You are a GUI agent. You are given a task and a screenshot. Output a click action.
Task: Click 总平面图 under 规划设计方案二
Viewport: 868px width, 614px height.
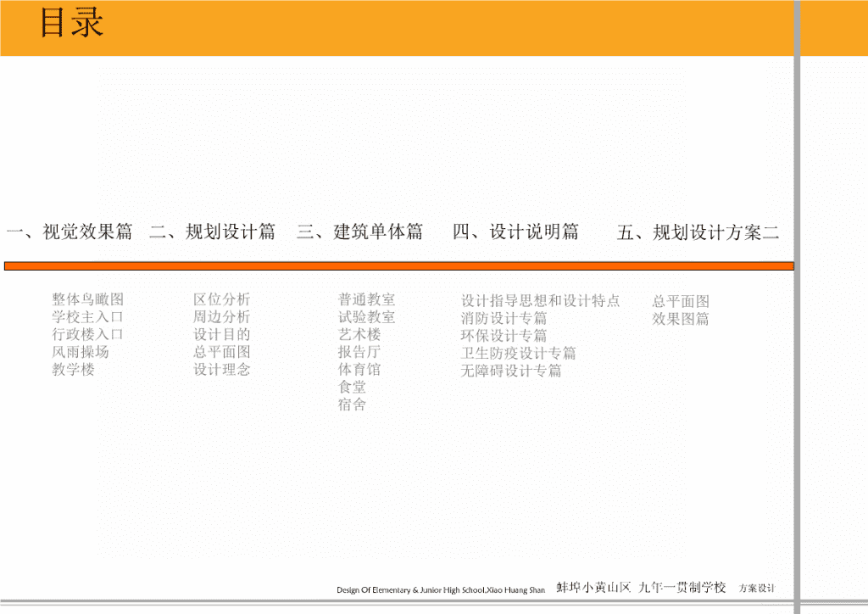point(681,301)
